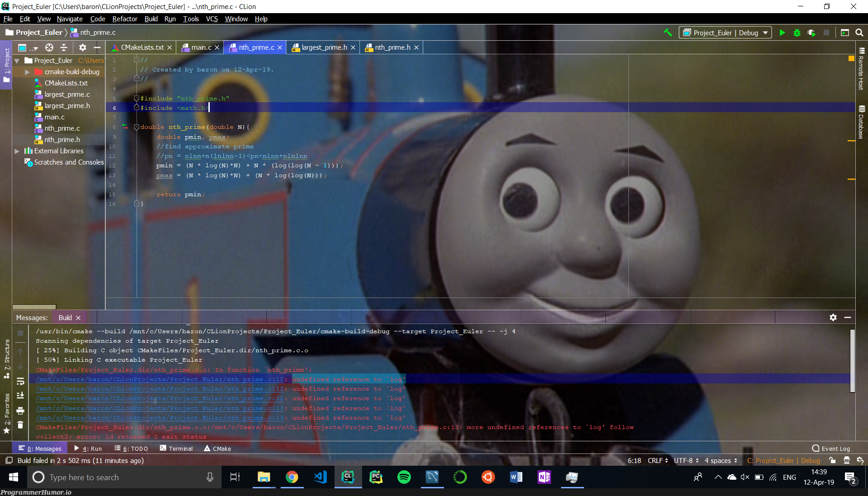868x496 pixels.
Task: Click the Database panel icon on right sidebar
Action: (861, 114)
